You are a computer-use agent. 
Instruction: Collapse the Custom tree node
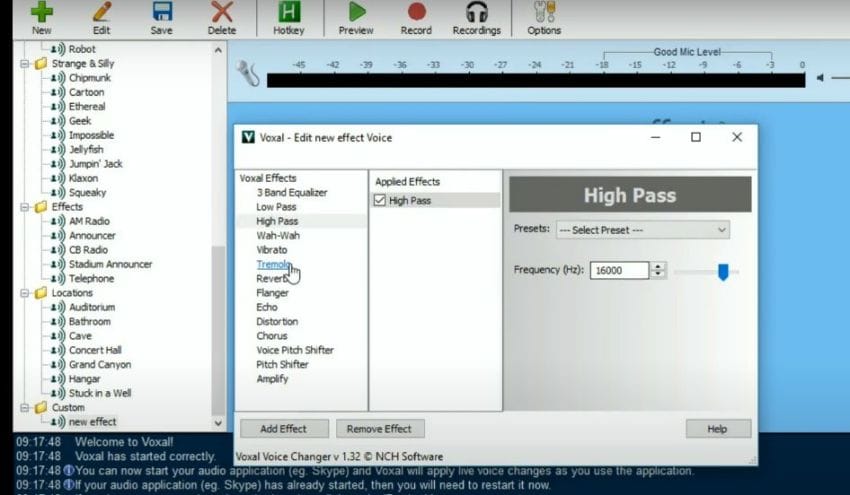click(x=24, y=407)
